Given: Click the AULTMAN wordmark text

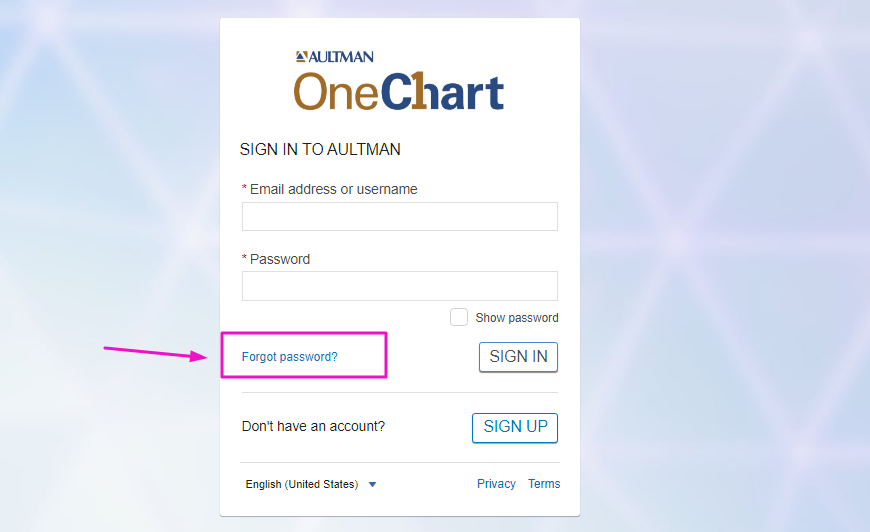Looking at the screenshot, I should 341,57.
